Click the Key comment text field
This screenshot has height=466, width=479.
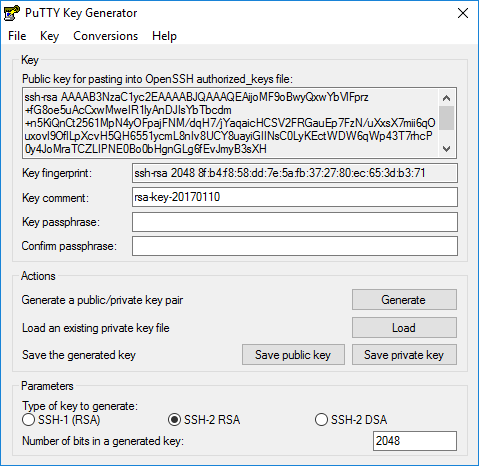click(x=295, y=197)
